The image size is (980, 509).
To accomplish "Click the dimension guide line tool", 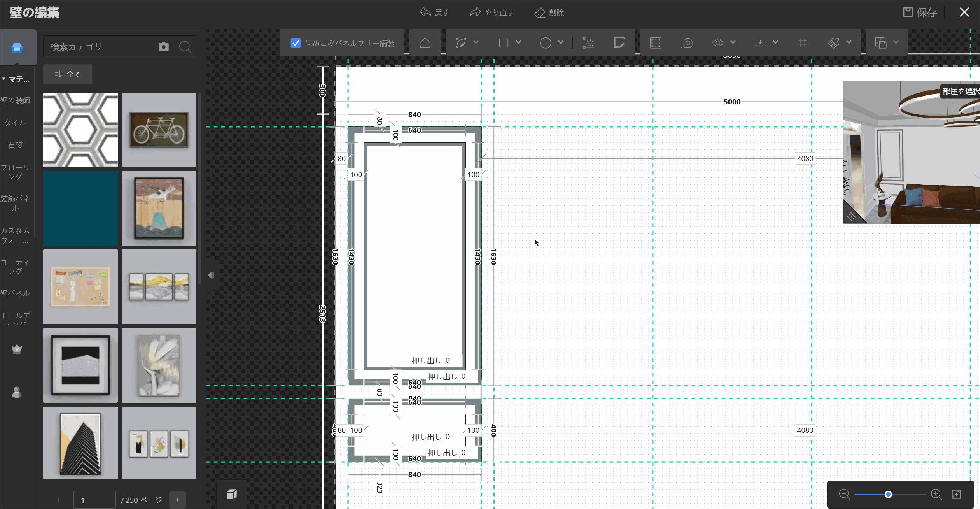I will (588, 43).
